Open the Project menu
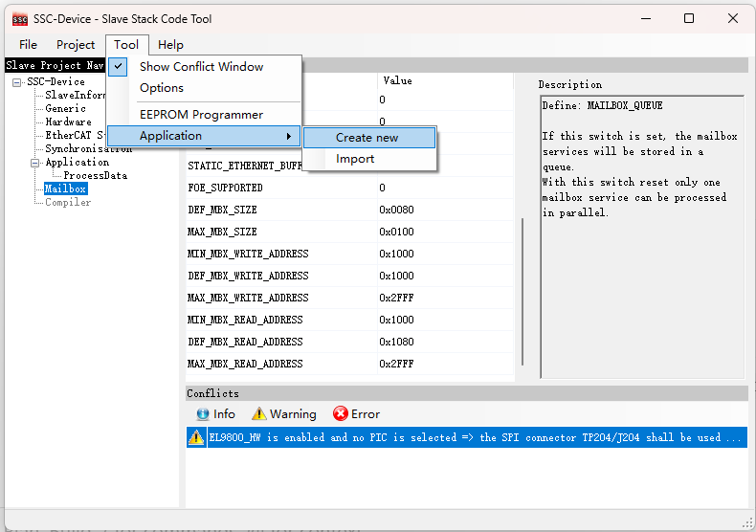This screenshot has height=532, width=756. 76,45
